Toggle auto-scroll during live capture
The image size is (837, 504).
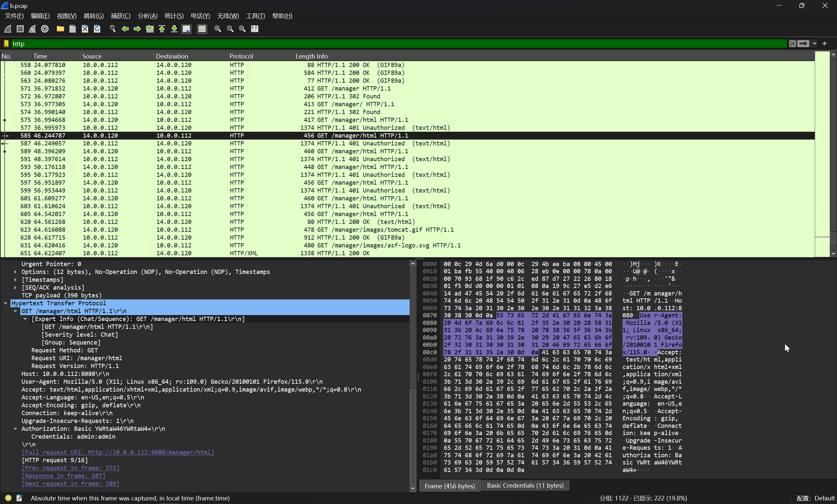186,29
